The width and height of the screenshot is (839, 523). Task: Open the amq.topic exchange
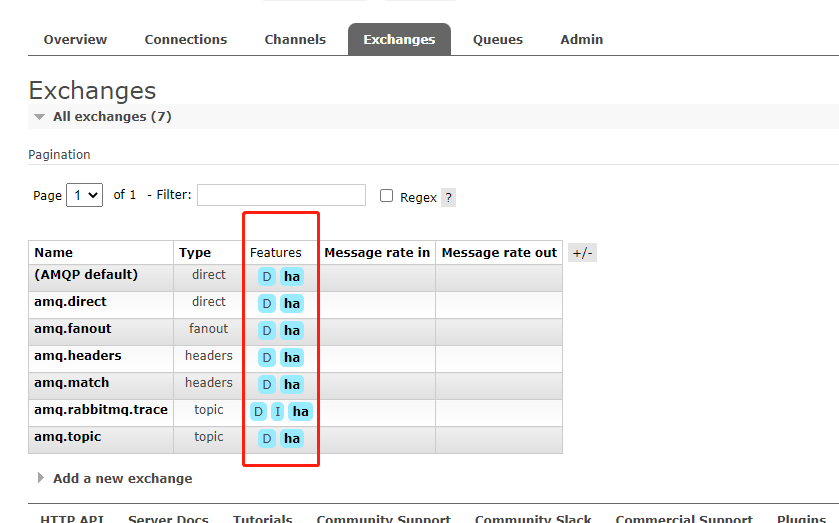click(67, 437)
